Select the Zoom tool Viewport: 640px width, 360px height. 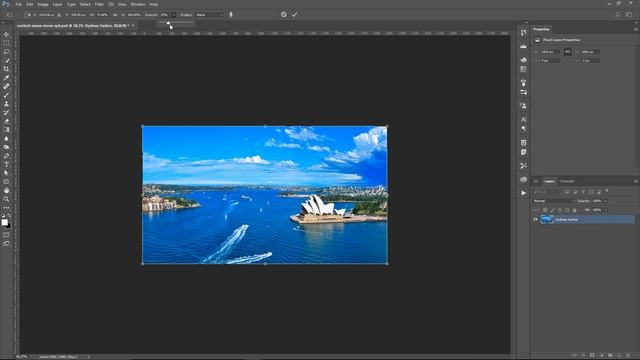[x=6, y=199]
